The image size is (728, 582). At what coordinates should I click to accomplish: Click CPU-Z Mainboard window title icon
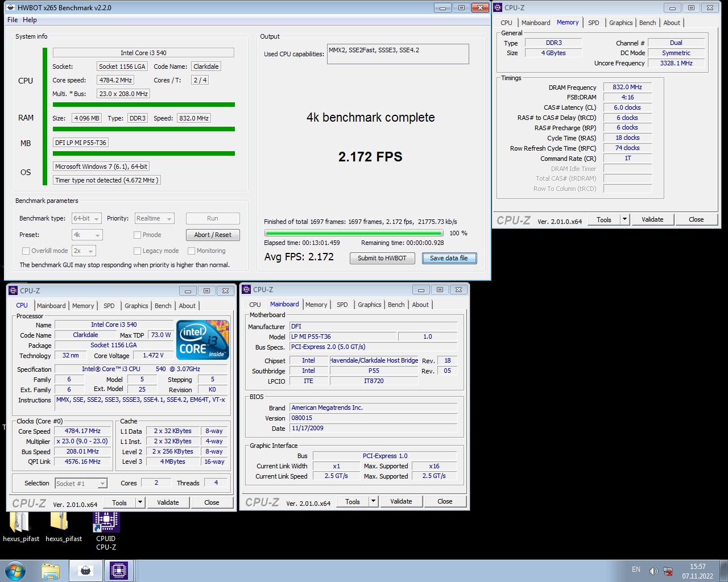tap(247, 289)
